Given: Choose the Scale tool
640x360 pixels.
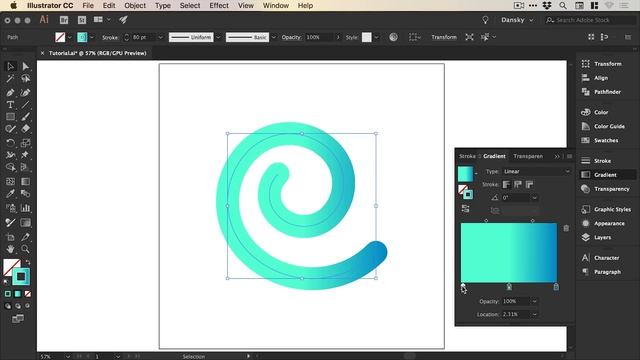Looking at the screenshot, I should 25,143.
